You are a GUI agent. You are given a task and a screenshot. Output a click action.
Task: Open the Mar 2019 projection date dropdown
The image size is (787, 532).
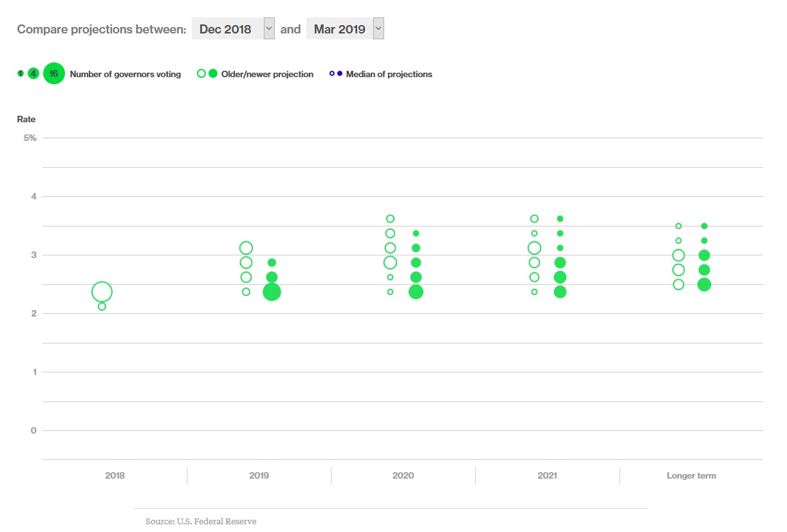click(x=345, y=29)
